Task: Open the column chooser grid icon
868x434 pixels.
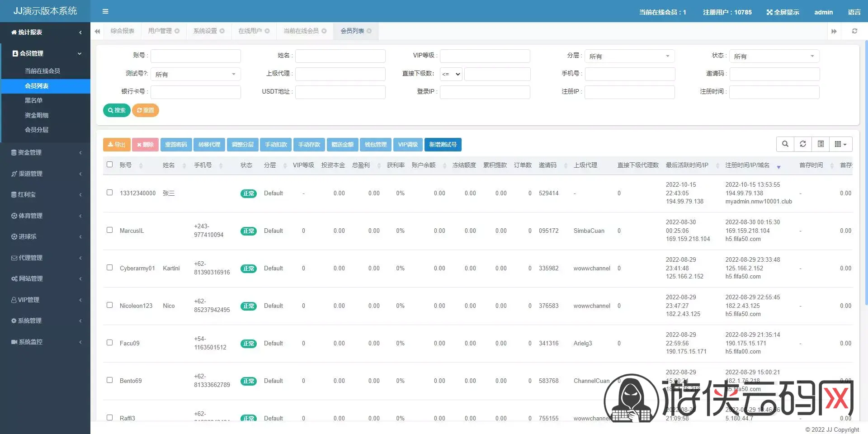Action: click(x=840, y=144)
